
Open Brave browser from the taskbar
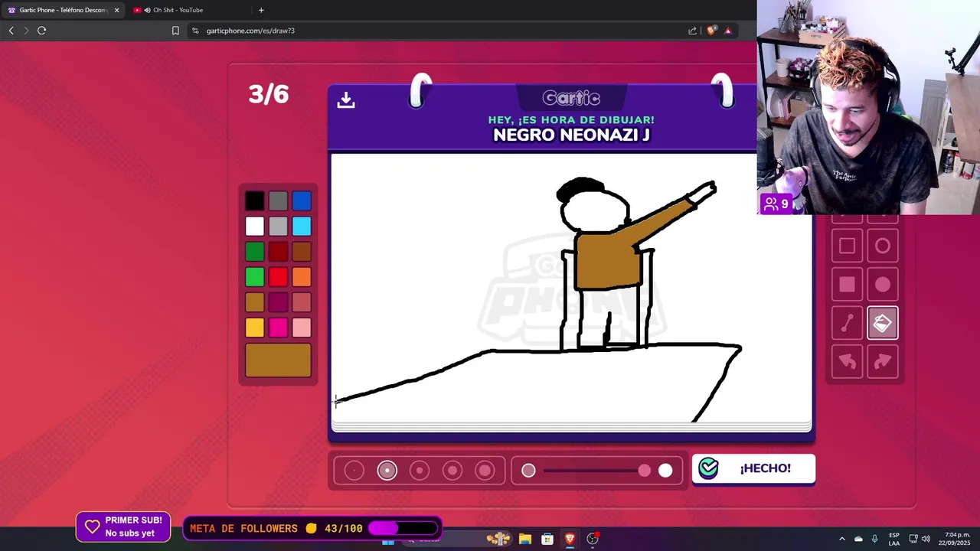click(570, 539)
